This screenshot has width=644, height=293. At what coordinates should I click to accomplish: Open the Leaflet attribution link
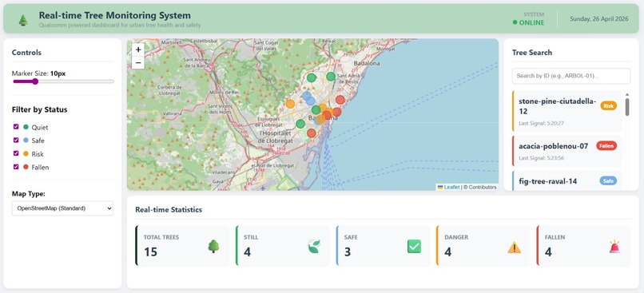tap(451, 187)
